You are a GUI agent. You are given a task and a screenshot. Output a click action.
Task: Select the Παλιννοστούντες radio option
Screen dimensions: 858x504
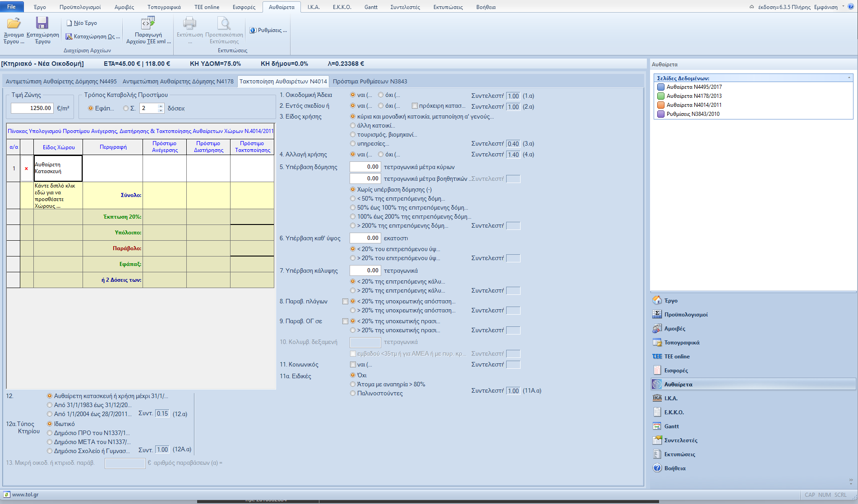tap(353, 394)
